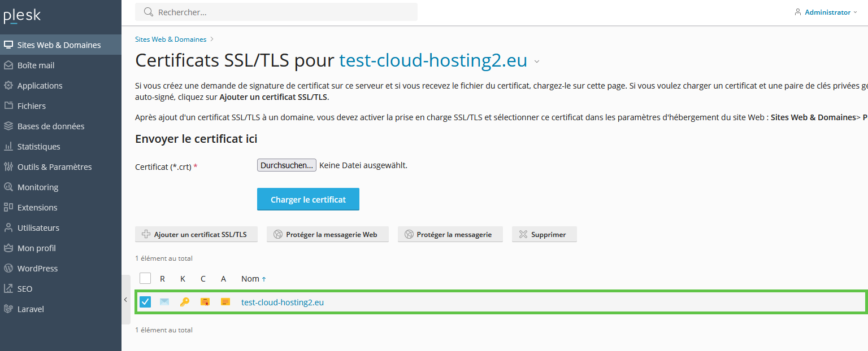
Task: Open WordPress in sidebar
Action: tap(60, 268)
